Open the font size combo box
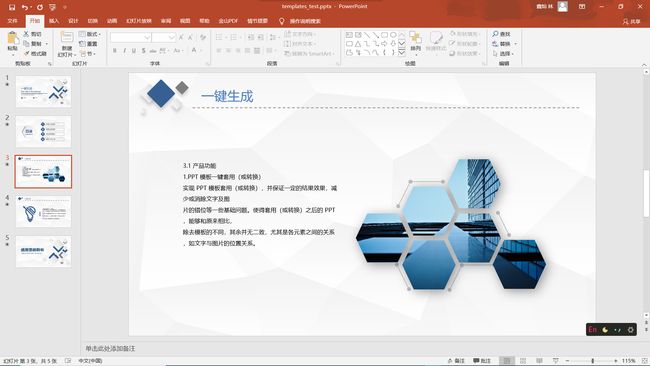The height and width of the screenshot is (366, 650). [x=164, y=37]
